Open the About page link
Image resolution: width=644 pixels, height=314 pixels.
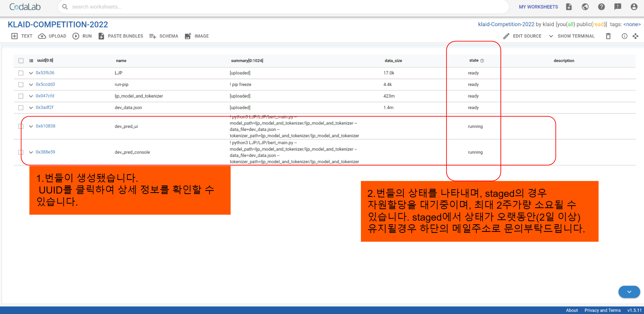(572, 310)
